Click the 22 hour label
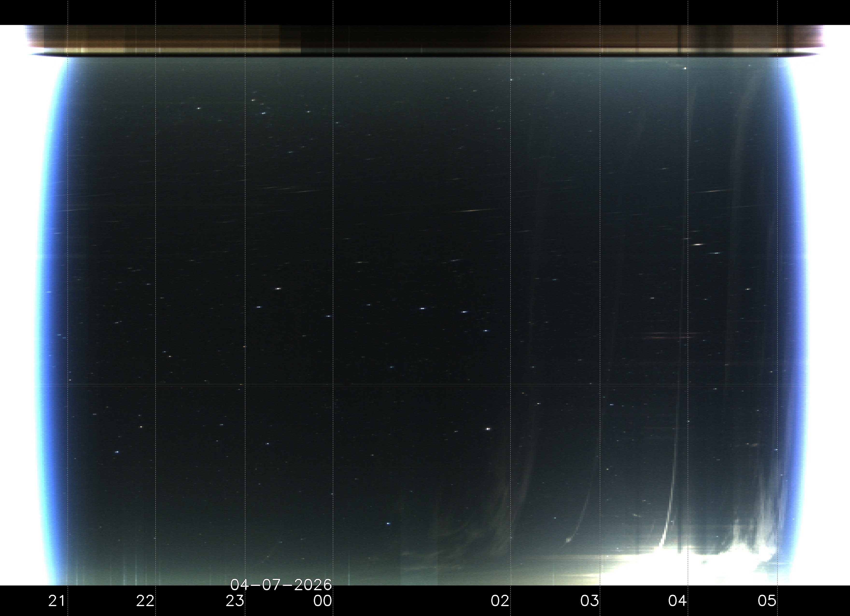The height and width of the screenshot is (616, 850). pyautogui.click(x=145, y=601)
